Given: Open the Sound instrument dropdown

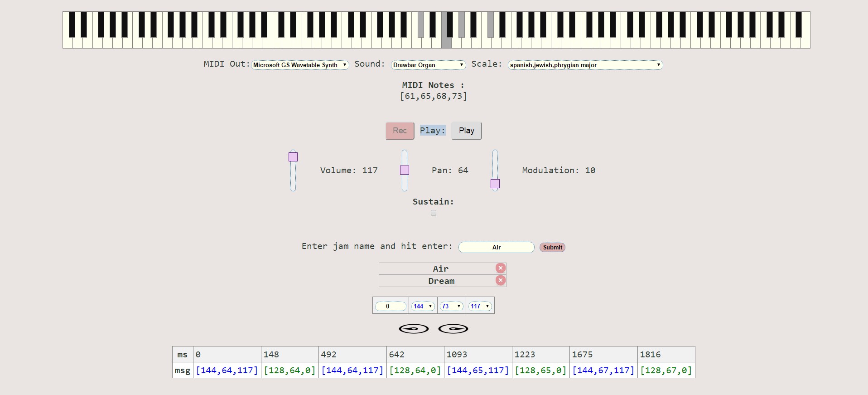Looking at the screenshot, I should pos(429,65).
